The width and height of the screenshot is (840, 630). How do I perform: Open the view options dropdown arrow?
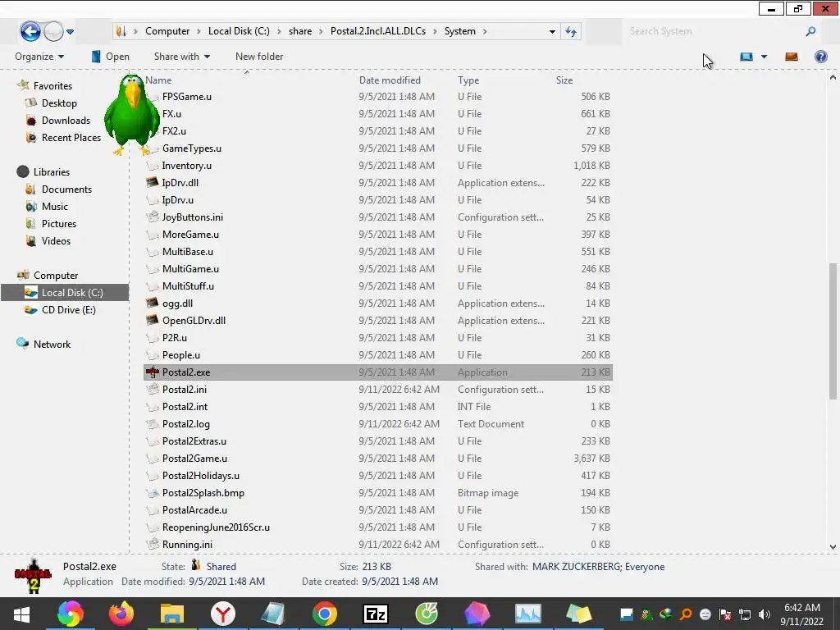(x=764, y=57)
